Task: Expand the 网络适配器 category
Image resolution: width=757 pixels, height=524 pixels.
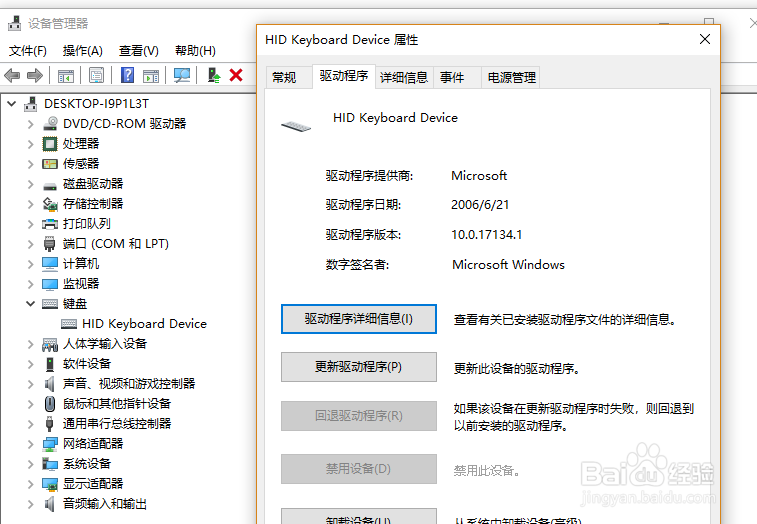Action: 30,444
